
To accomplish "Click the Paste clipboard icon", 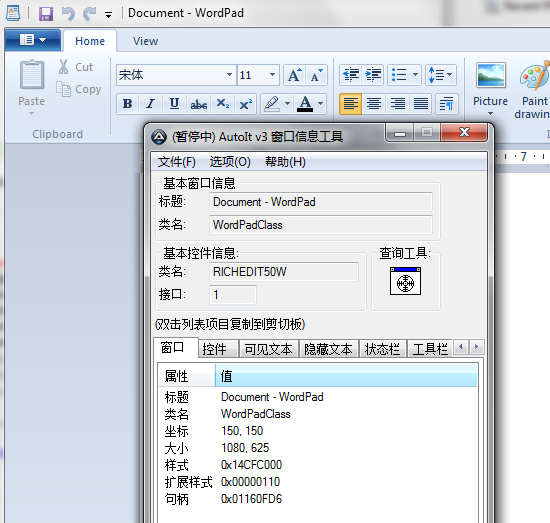I will (32, 74).
